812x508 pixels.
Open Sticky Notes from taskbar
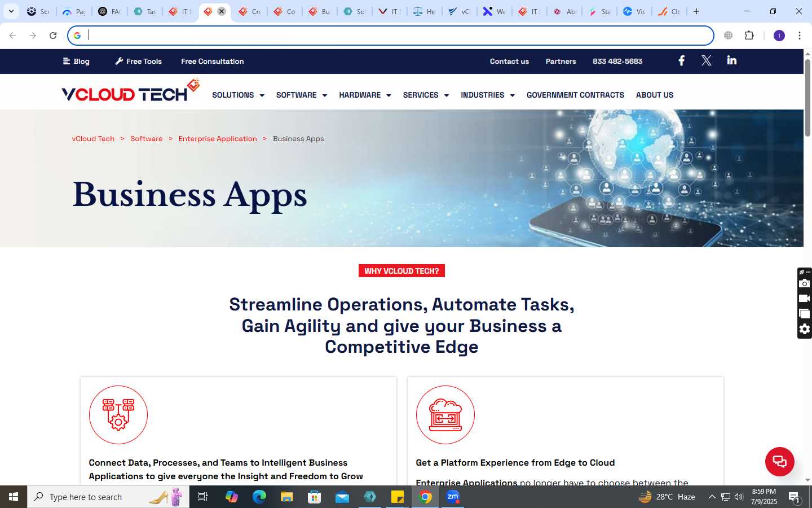point(398,497)
